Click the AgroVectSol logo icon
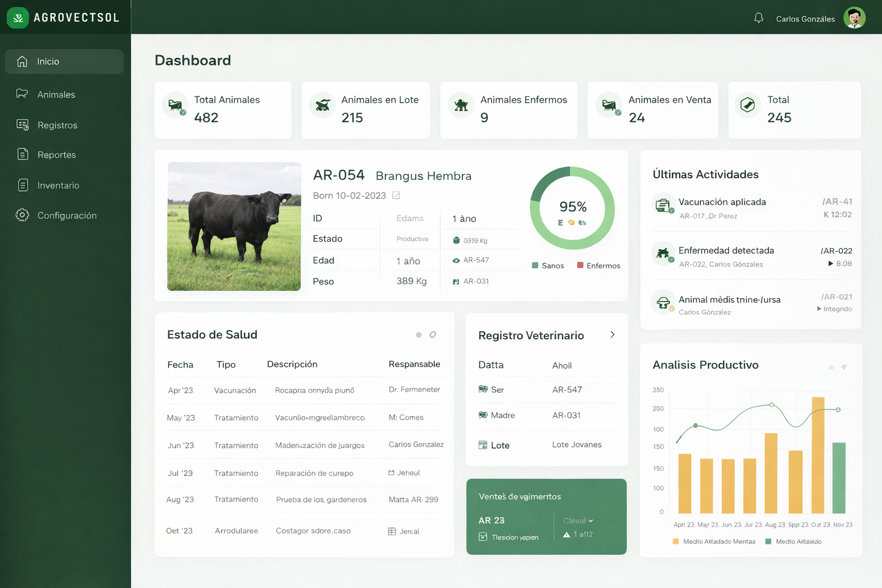 [18, 18]
